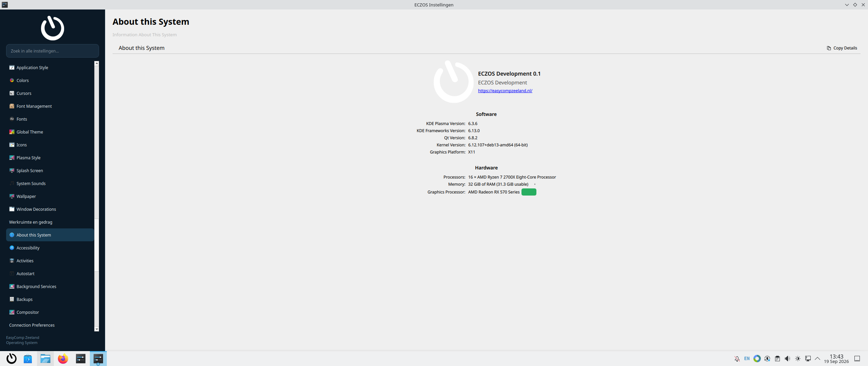Click the sidebar scrollbar down arrow
The image size is (868, 366).
[x=97, y=329]
